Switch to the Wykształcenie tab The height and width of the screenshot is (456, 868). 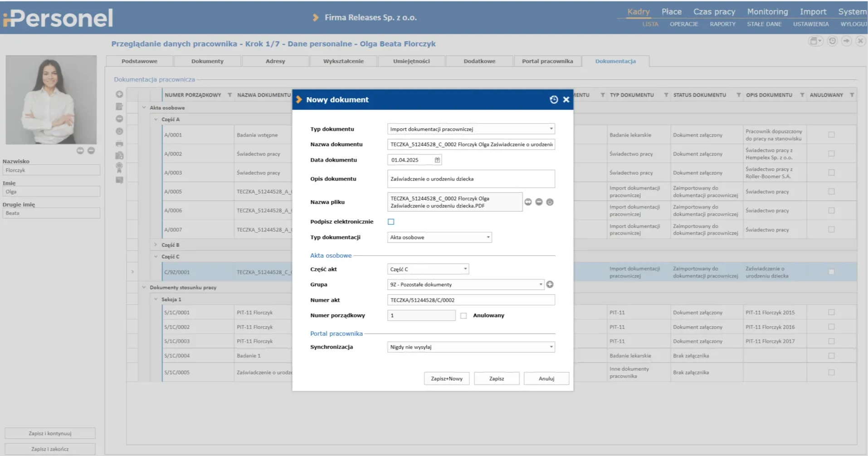click(343, 61)
